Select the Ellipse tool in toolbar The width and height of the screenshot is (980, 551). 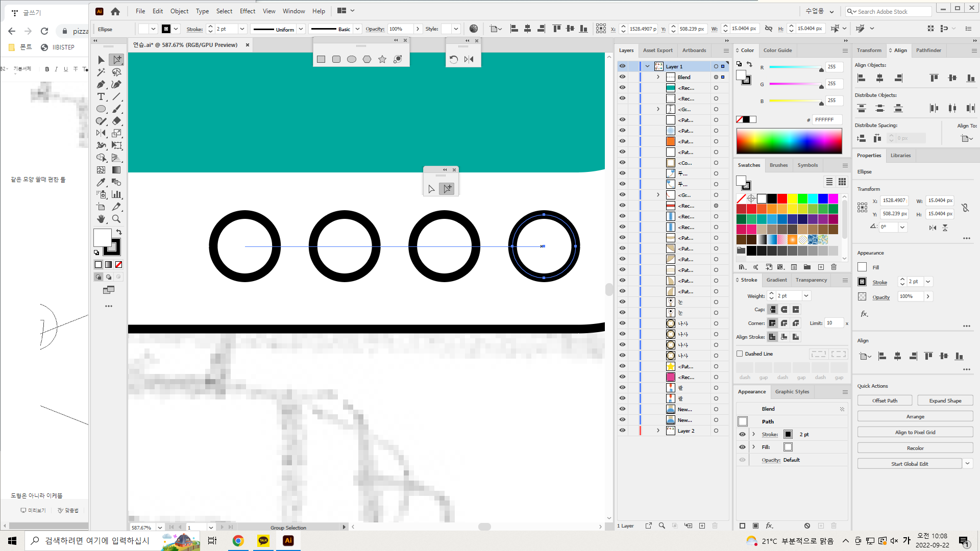101,109
